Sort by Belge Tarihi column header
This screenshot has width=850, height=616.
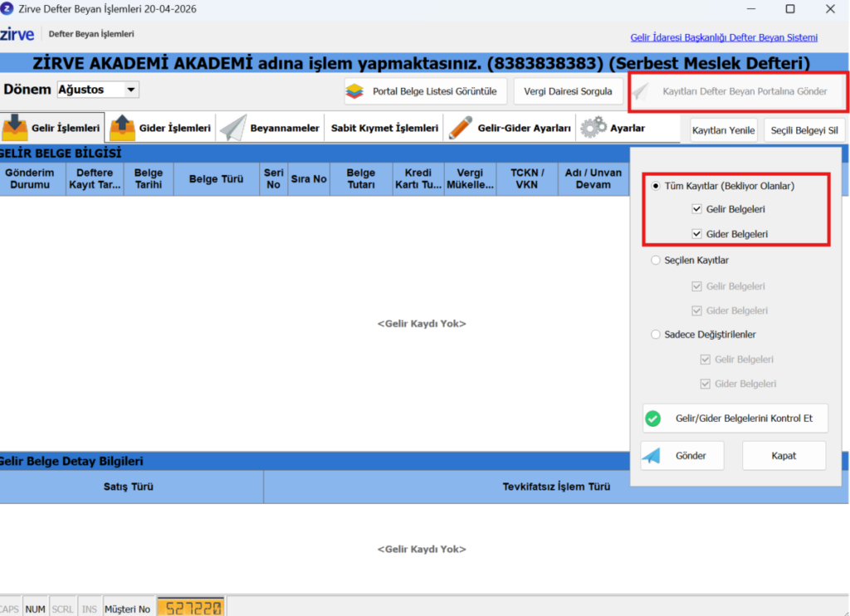click(x=149, y=179)
